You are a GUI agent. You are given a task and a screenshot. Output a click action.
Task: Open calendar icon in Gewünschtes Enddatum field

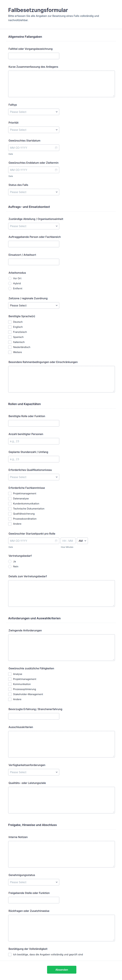pyautogui.click(x=56, y=170)
